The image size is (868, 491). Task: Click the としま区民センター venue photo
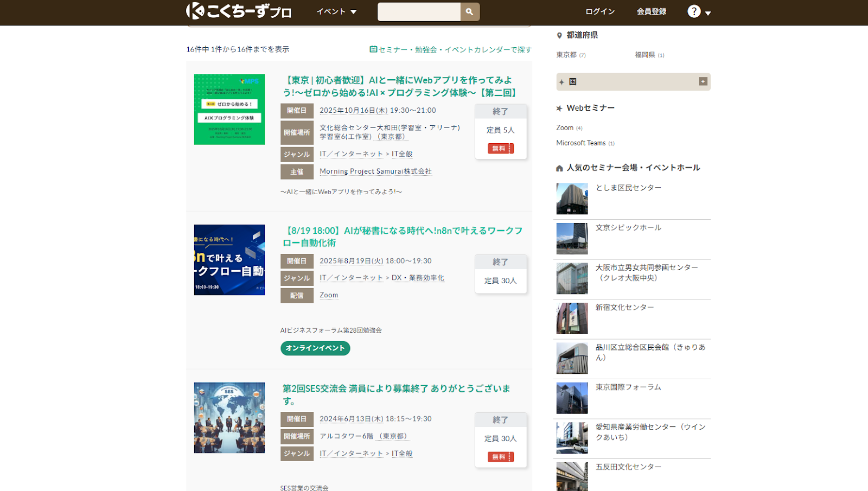(572, 199)
